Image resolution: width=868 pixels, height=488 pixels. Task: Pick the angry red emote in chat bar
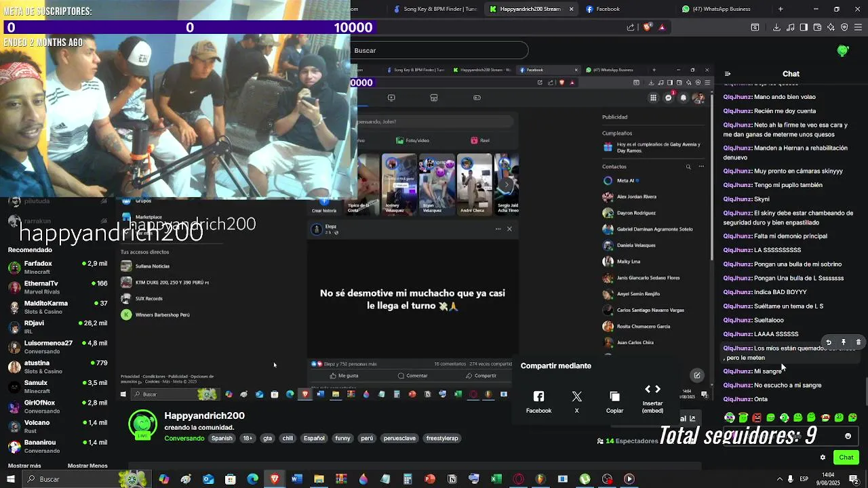tap(757, 418)
